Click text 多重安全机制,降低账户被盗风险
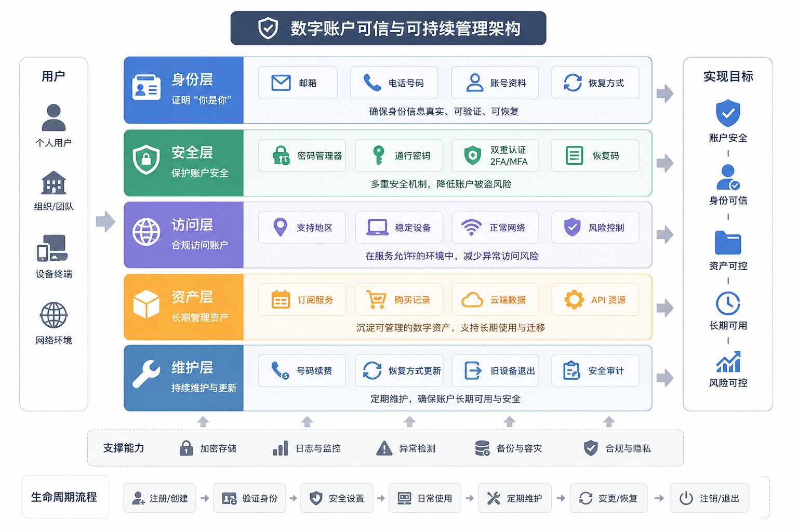Viewport: 798px width, 532px height. pos(441,184)
